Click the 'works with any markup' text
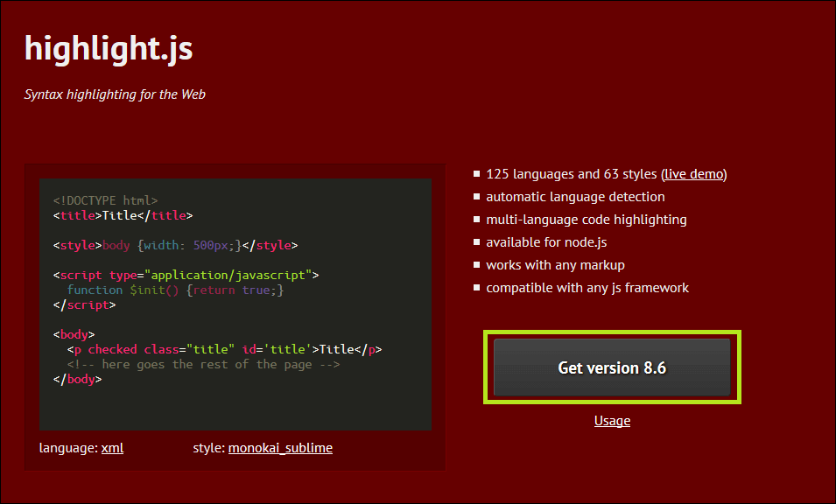The width and height of the screenshot is (836, 504). [x=555, y=265]
